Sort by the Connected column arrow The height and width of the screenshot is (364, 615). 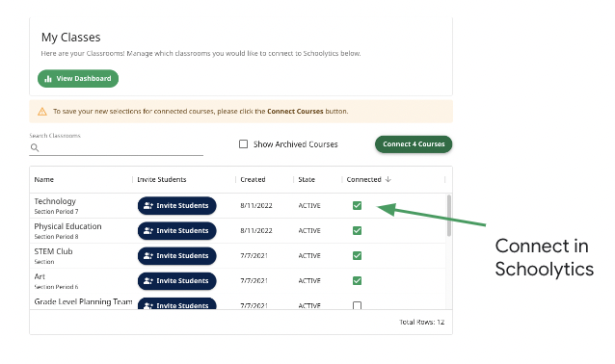(388, 179)
